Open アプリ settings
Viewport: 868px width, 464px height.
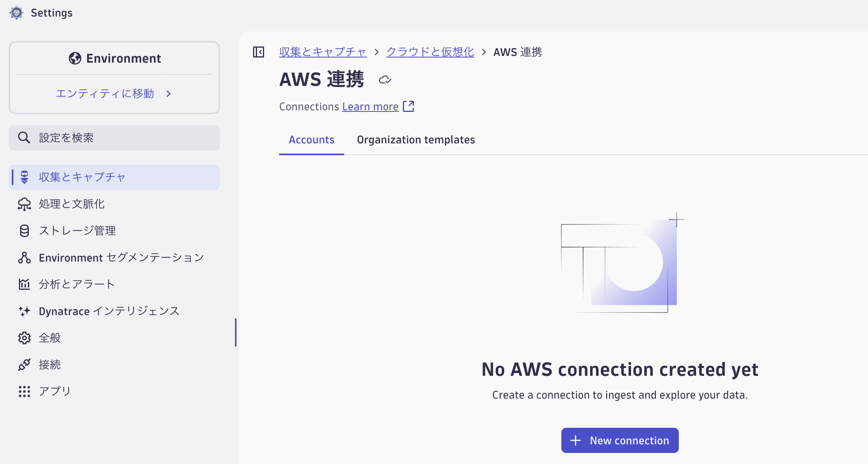click(114, 392)
